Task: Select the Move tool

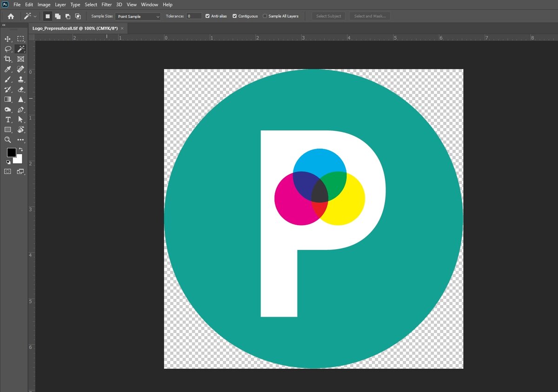Action: 7,39
